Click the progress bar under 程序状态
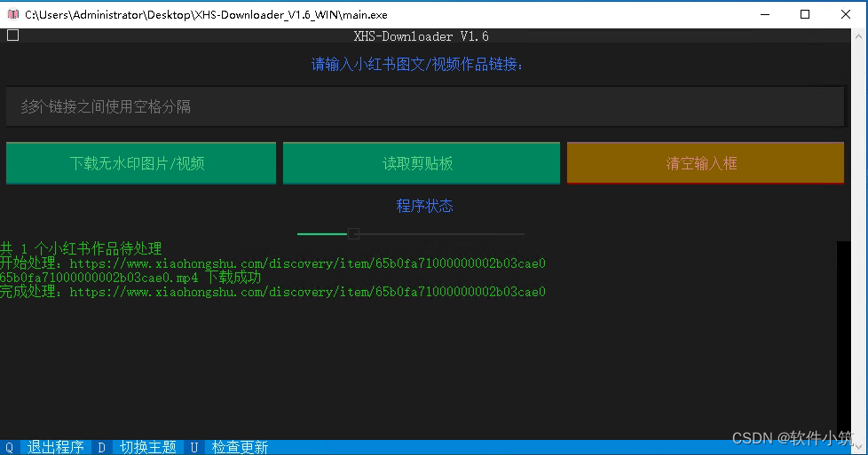 411,234
